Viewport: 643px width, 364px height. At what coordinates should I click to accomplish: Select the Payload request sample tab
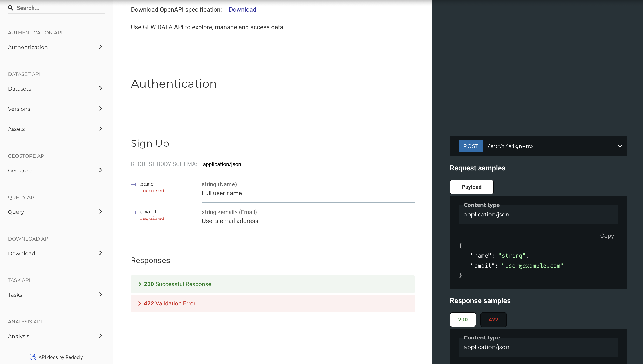pyautogui.click(x=471, y=187)
